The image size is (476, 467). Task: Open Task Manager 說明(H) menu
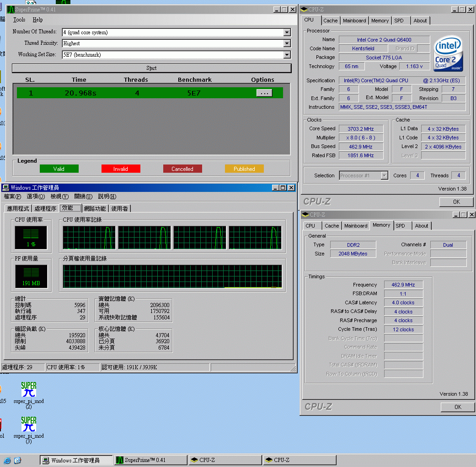pos(107,196)
